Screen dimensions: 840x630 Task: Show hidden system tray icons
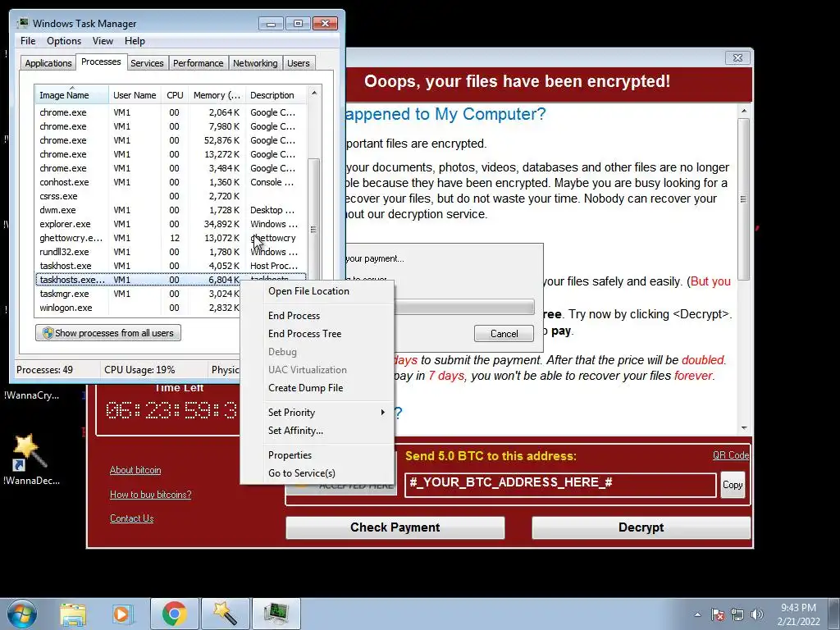[x=697, y=614]
